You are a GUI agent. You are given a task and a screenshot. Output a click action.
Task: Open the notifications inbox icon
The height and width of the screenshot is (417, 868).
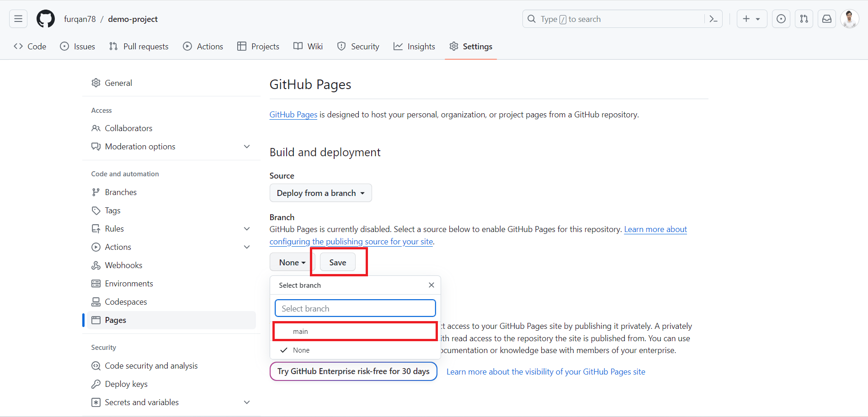(827, 19)
